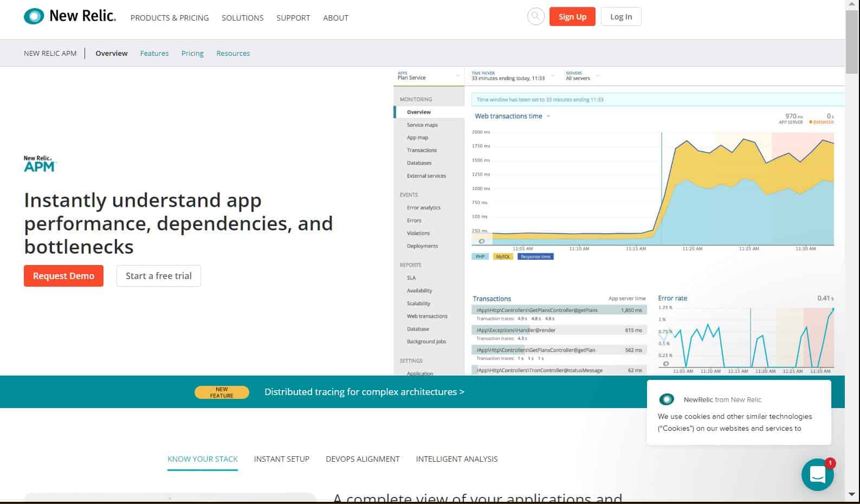Viewport: 860px width, 504px height.
Task: Click the NEW FEATURE badge
Action: (222, 392)
